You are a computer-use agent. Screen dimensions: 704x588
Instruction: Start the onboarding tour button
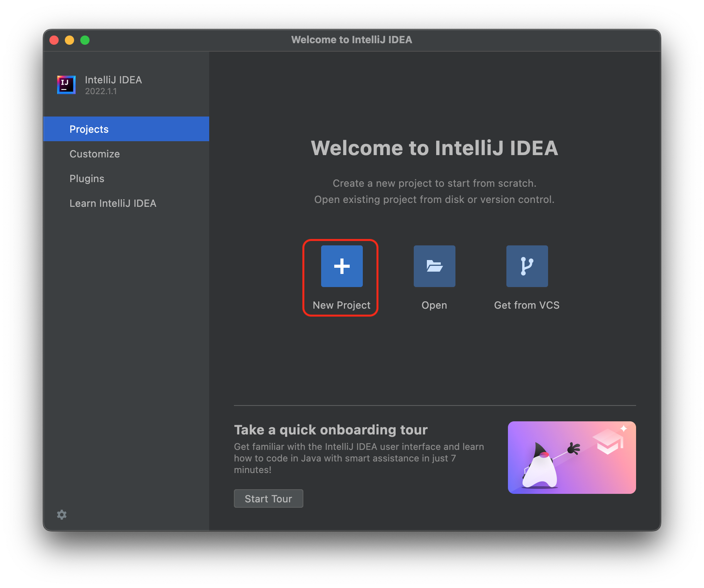click(268, 498)
